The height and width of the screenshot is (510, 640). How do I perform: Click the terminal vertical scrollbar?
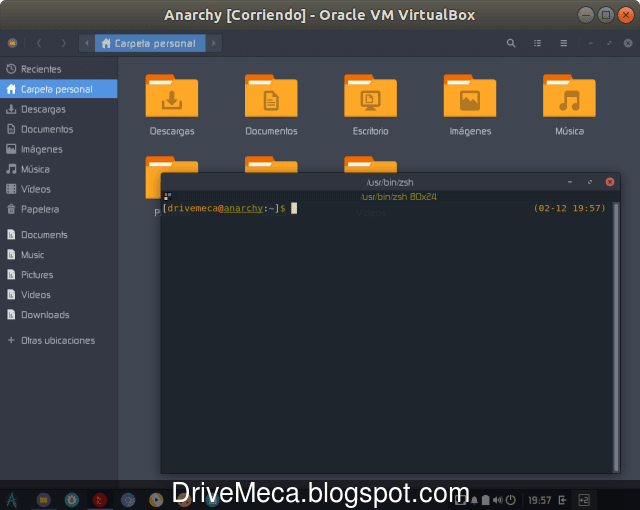point(616,337)
